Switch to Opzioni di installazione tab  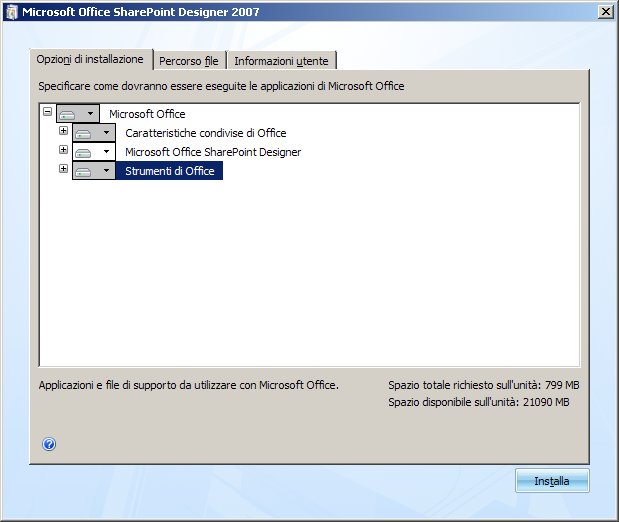point(90,59)
